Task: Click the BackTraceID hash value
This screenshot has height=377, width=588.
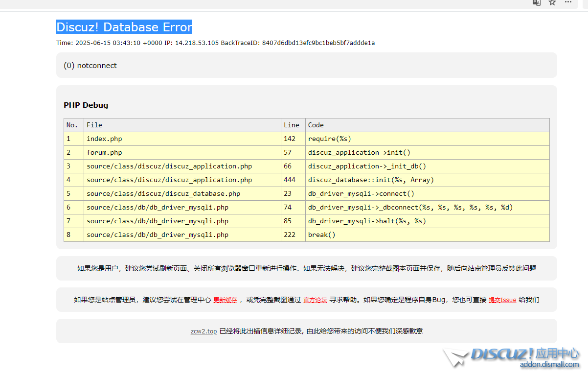Action: pyautogui.click(x=318, y=43)
